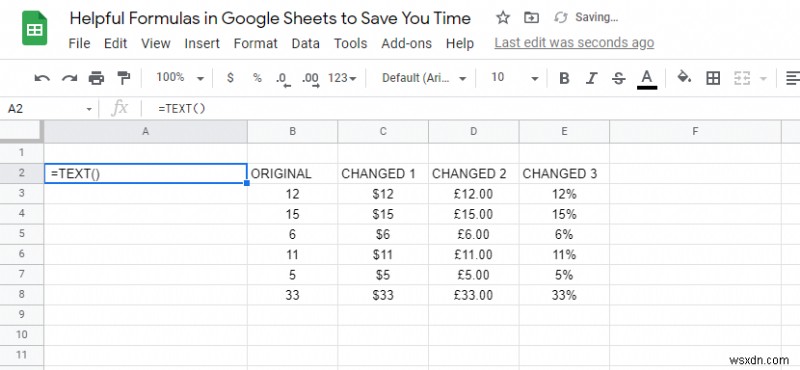800x370 pixels.
Task: Open the fill color bucket
Action: point(684,78)
